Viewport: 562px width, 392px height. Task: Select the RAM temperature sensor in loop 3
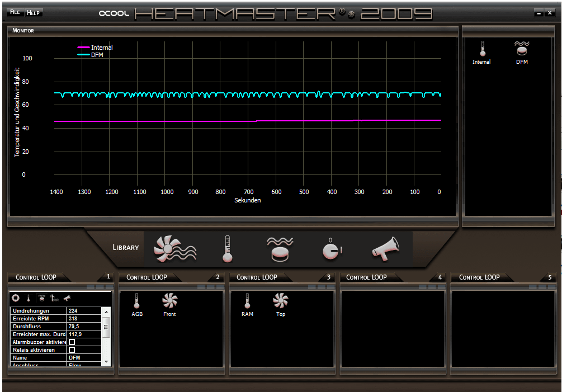click(247, 305)
